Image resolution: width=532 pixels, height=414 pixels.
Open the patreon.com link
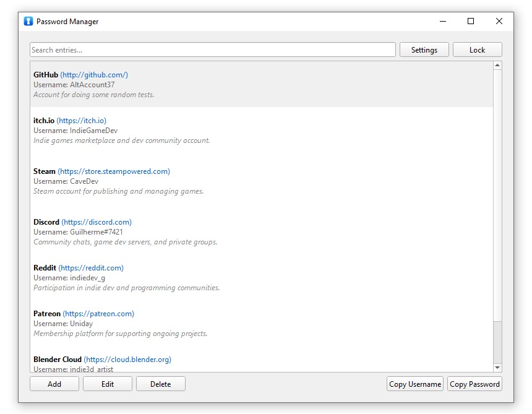coord(98,314)
